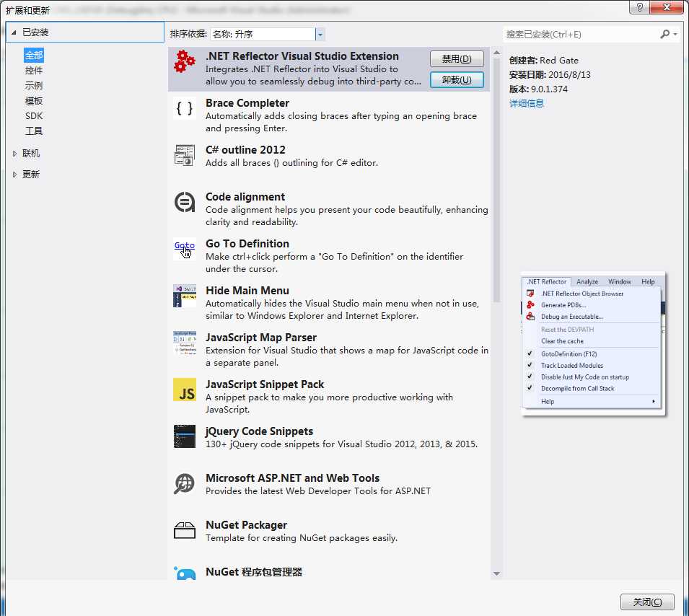Image resolution: width=689 pixels, height=616 pixels.
Task: Select the Brace Completer braces icon
Action: point(185,108)
